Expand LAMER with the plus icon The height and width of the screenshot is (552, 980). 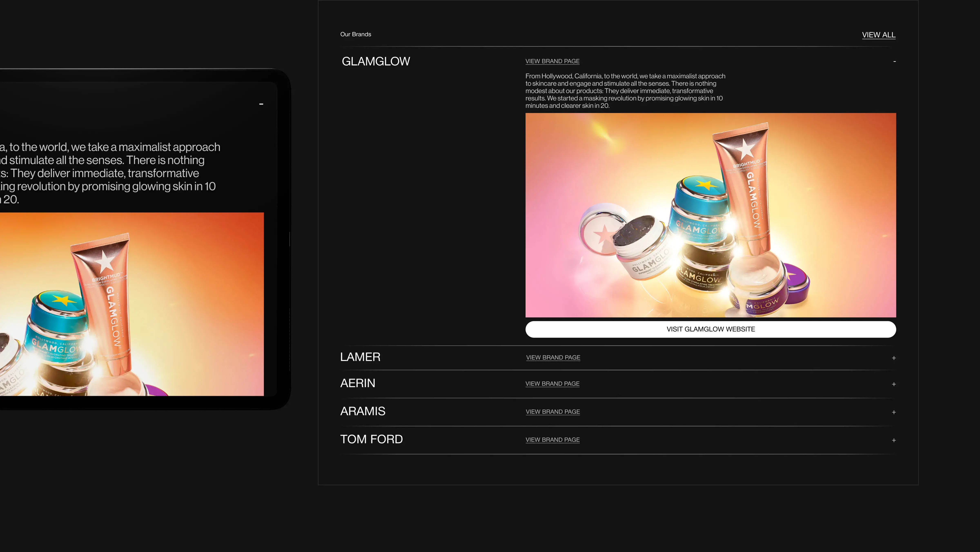pyautogui.click(x=894, y=358)
